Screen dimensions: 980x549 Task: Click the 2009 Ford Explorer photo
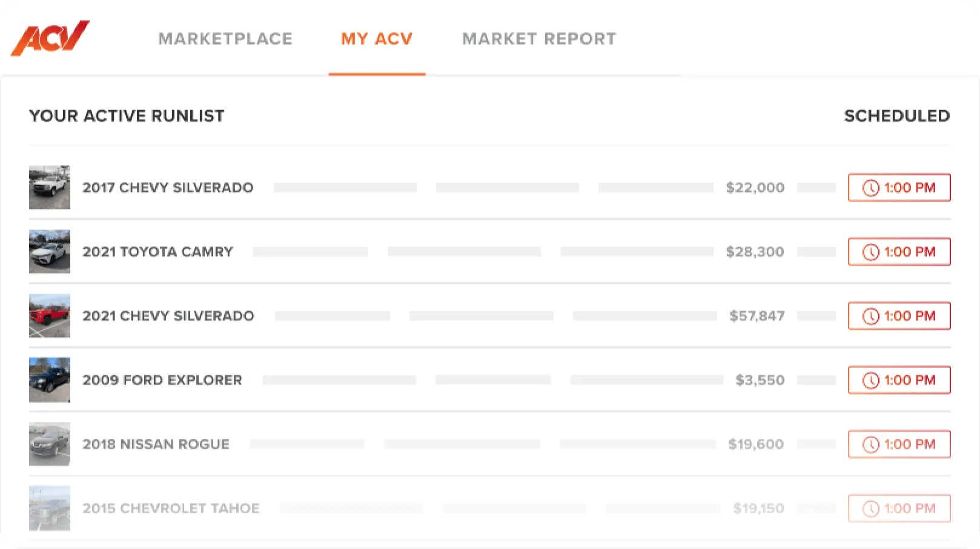coord(49,380)
